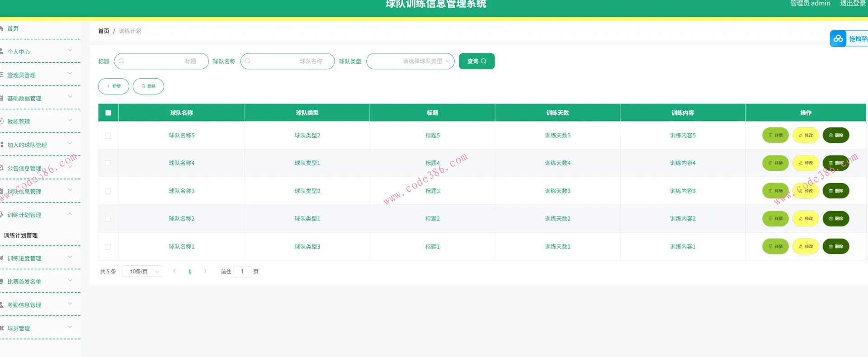View 详情 of the 球队名称1 row
The height and width of the screenshot is (357, 868).
click(775, 247)
